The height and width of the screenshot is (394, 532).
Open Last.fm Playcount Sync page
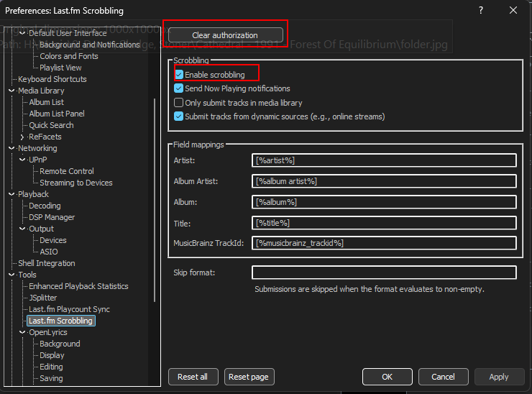(69, 309)
